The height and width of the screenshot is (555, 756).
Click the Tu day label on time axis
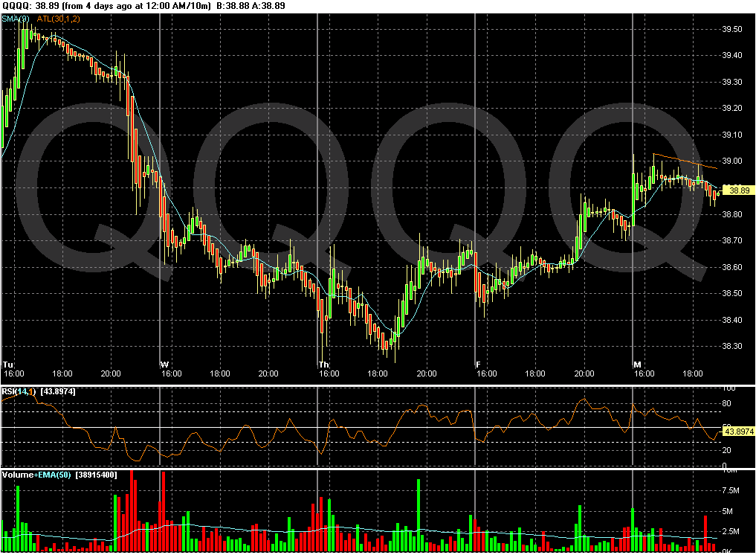(7, 365)
